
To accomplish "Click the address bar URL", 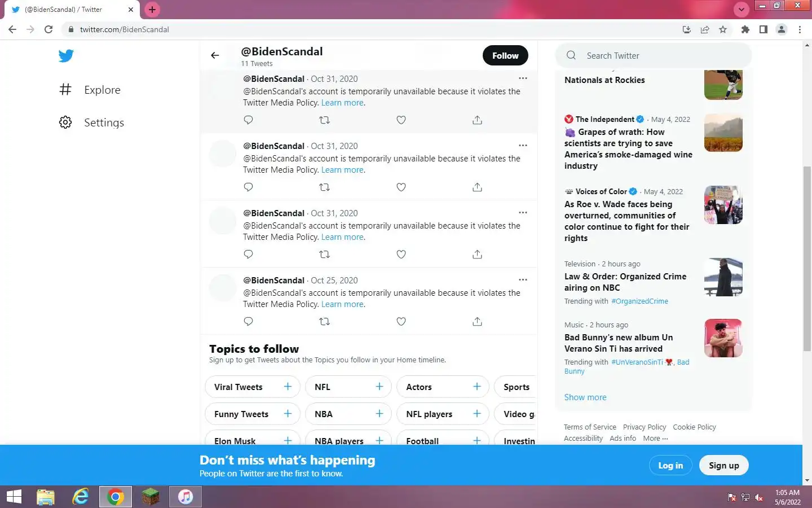I will tap(125, 29).
